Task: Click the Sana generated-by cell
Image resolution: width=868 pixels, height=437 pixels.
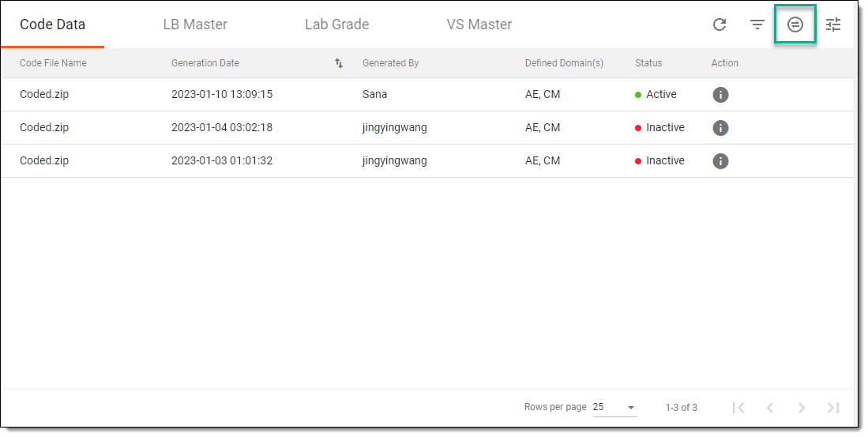Action: 375,94
